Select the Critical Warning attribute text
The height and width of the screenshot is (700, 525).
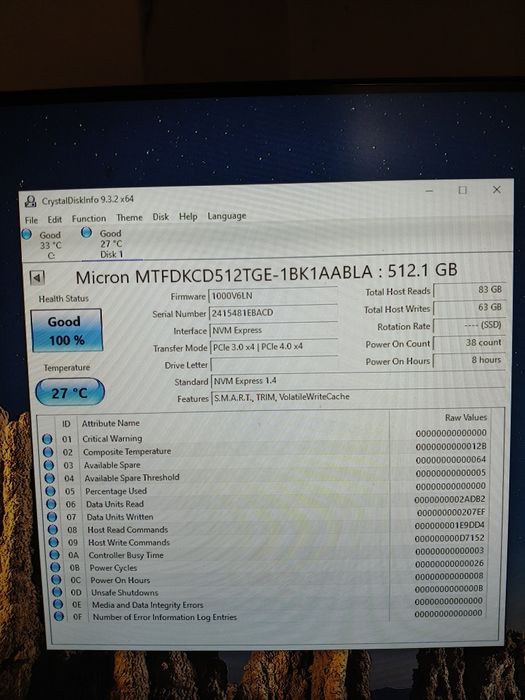112,438
